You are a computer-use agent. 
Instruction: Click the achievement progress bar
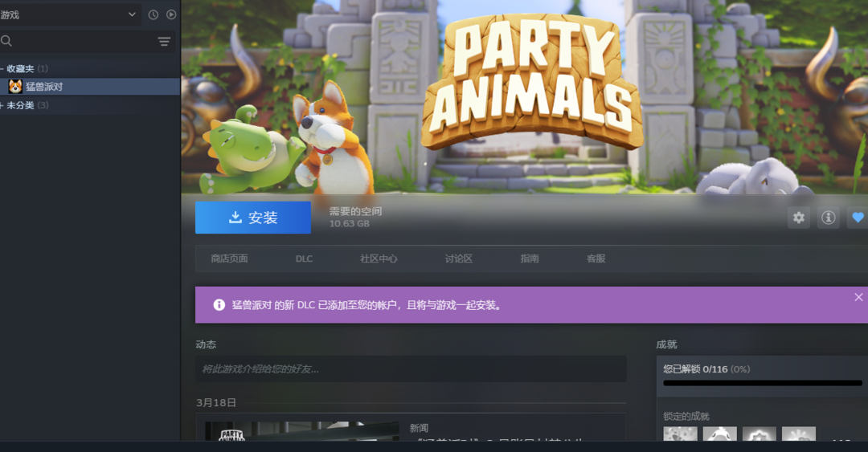(x=763, y=383)
